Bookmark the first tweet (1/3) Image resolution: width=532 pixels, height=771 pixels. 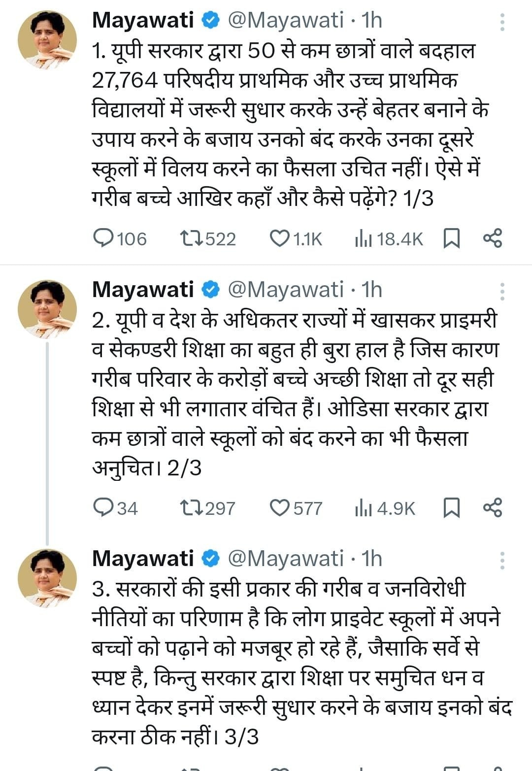click(x=452, y=239)
